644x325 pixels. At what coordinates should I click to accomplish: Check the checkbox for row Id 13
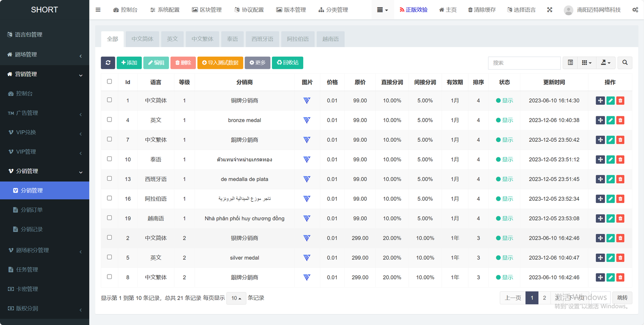(x=110, y=179)
